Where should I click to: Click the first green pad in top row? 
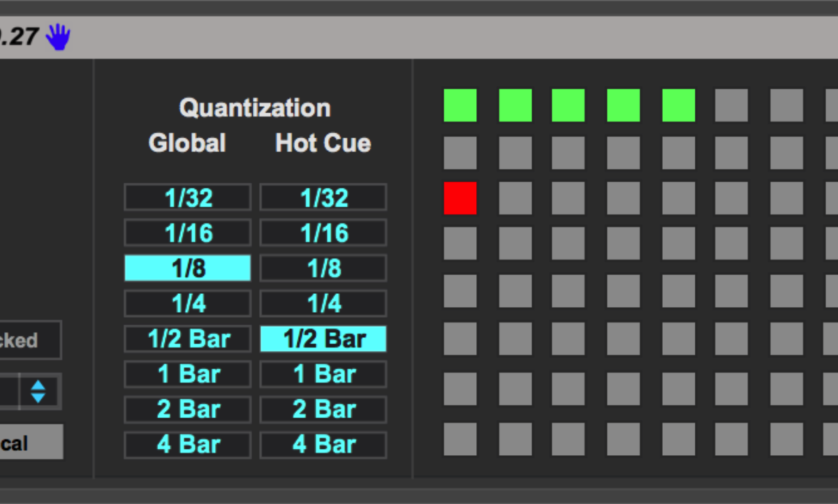(x=460, y=105)
